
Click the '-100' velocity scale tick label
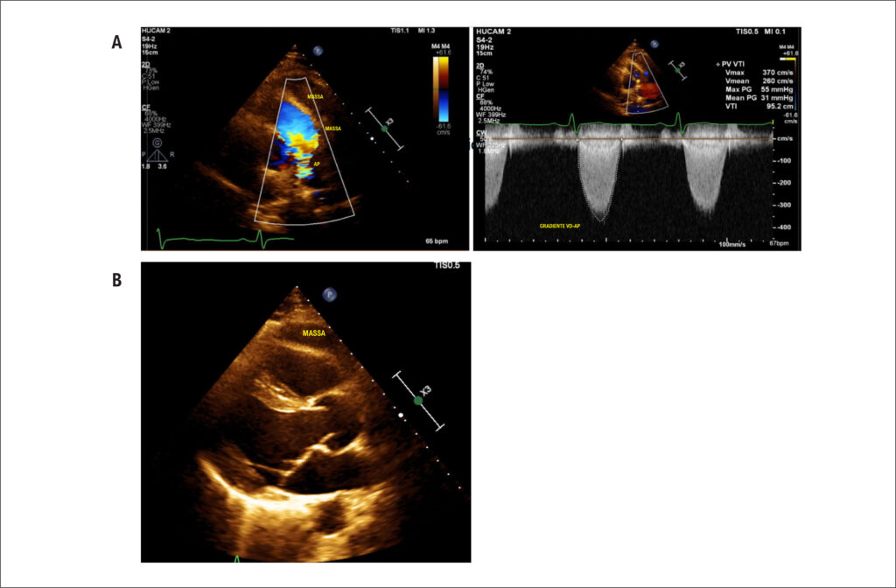pyautogui.click(x=784, y=161)
